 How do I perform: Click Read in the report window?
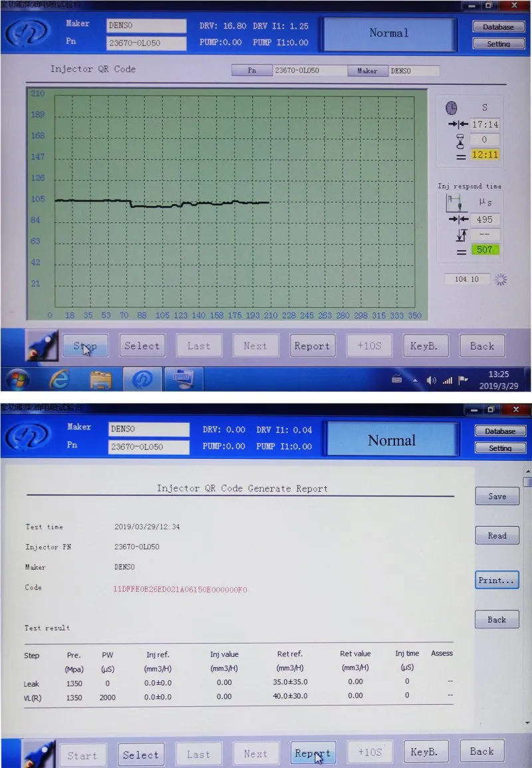click(x=497, y=535)
